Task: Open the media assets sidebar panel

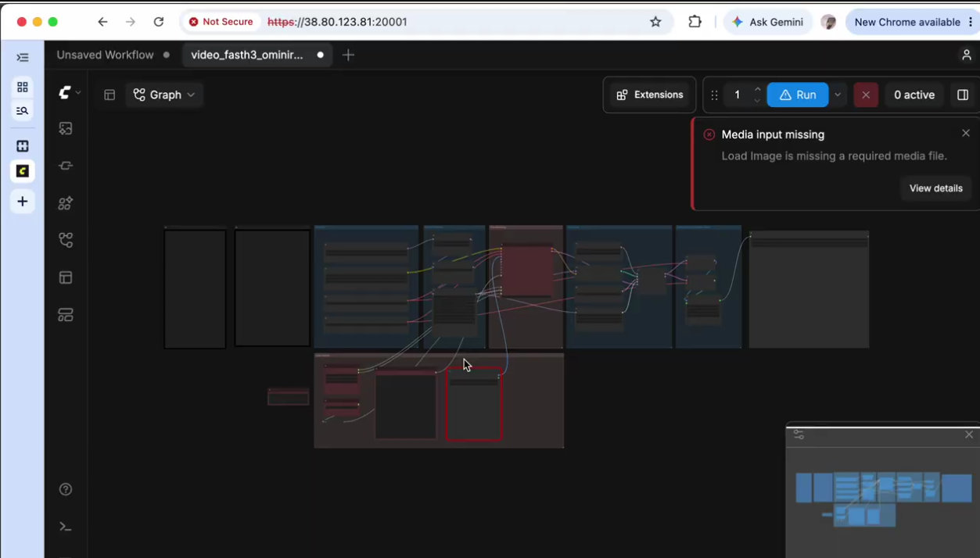Action: pos(66,128)
